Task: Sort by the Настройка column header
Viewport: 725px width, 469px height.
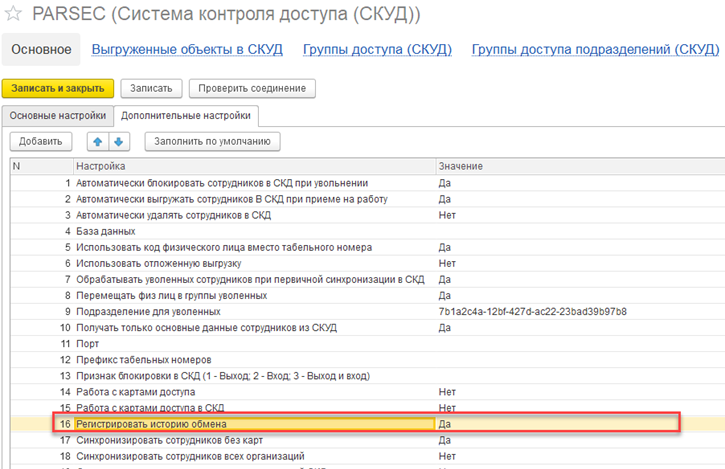Action: coord(254,165)
